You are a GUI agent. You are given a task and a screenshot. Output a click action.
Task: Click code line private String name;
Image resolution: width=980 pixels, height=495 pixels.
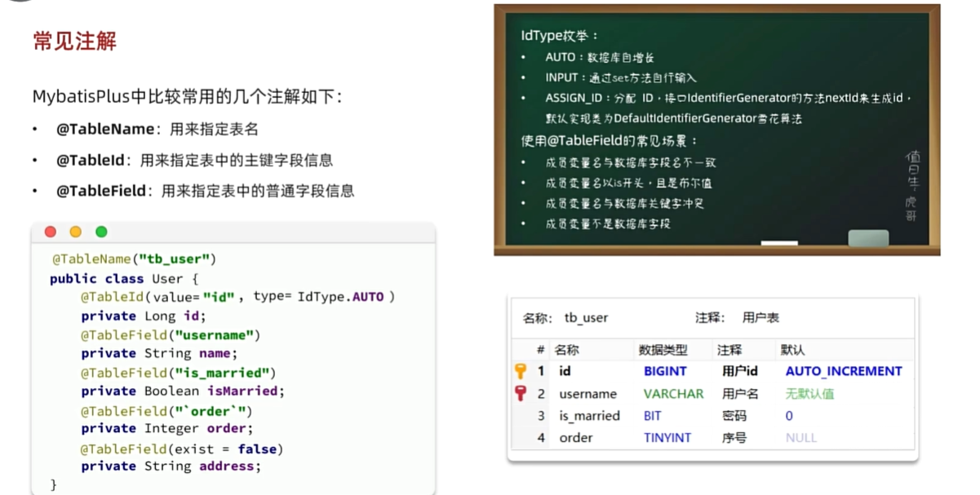tap(159, 353)
